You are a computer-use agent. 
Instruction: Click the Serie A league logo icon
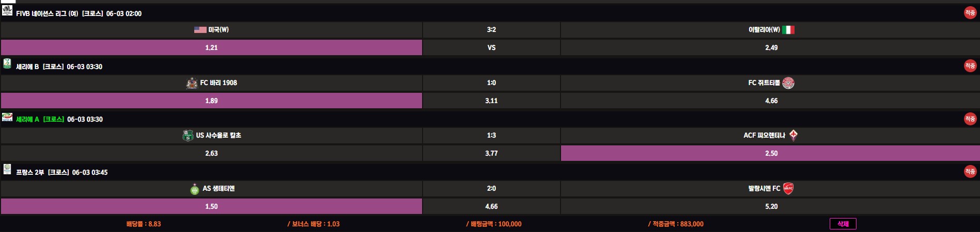tap(7, 117)
